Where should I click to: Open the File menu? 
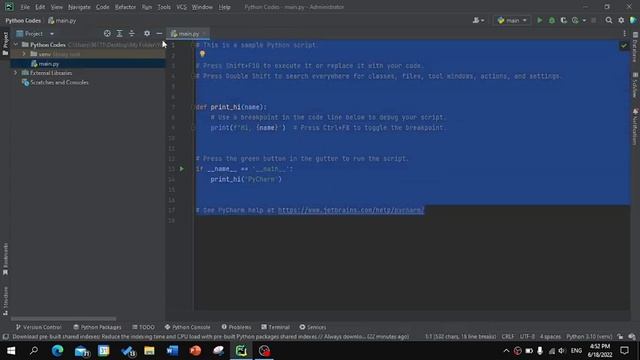[x=25, y=7]
